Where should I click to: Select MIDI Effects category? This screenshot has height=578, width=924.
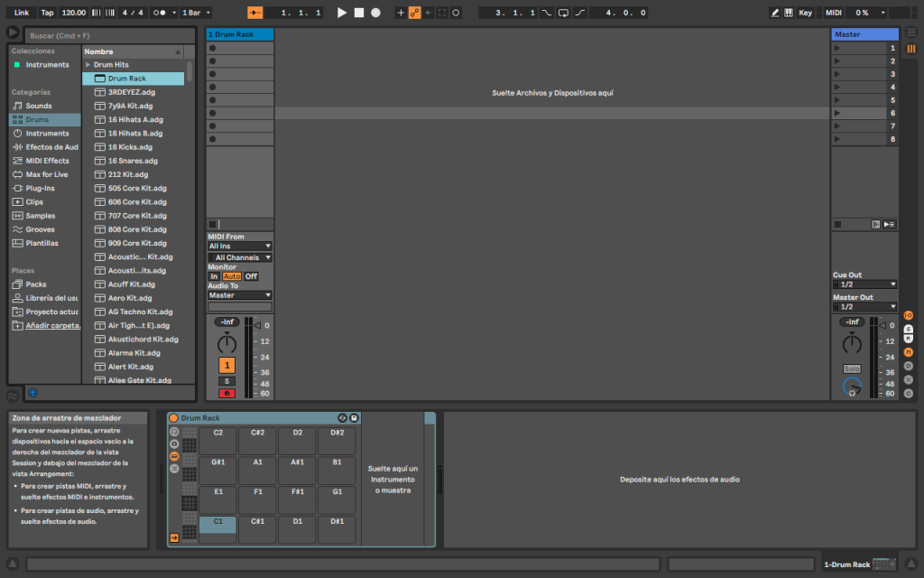47,161
